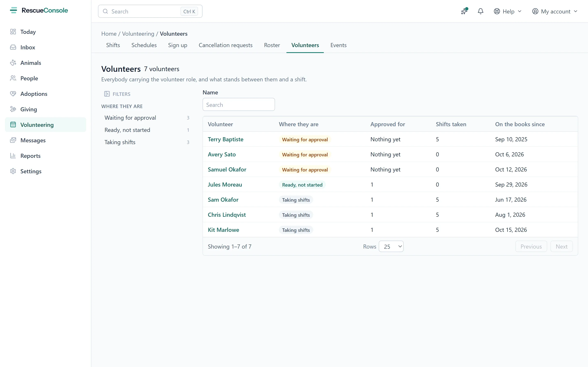The height and width of the screenshot is (367, 588).
Task: Click the Giving hand icon
Action: point(13,109)
